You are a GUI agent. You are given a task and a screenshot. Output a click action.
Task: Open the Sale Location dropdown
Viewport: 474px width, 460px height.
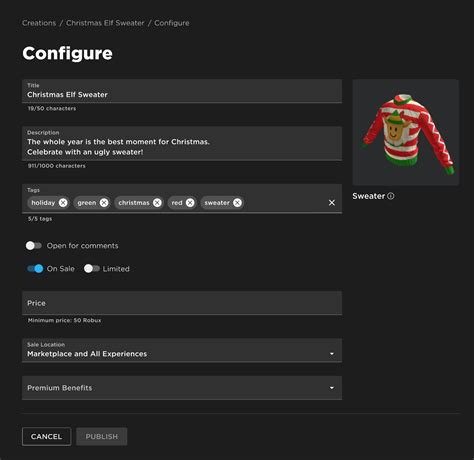pyautogui.click(x=182, y=350)
